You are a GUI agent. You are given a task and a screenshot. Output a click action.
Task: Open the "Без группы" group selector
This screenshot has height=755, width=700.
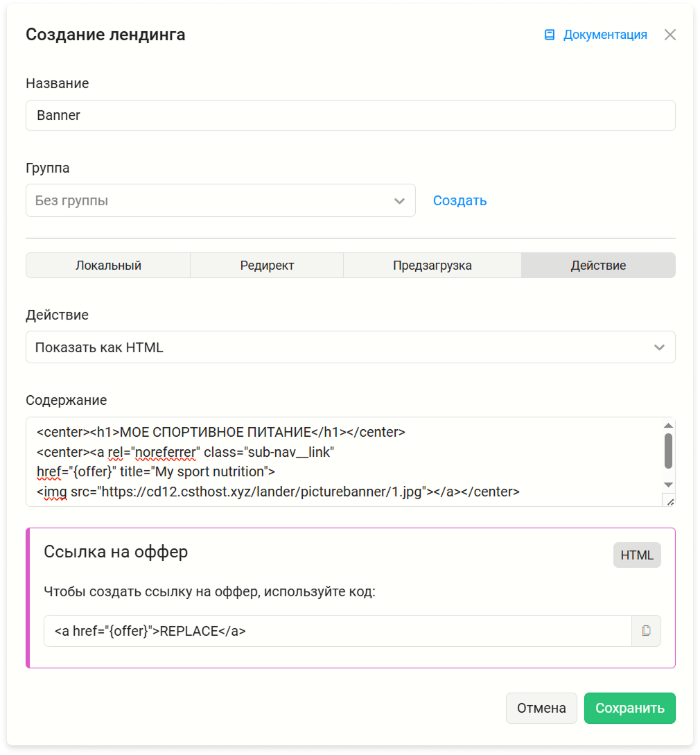[x=220, y=200]
